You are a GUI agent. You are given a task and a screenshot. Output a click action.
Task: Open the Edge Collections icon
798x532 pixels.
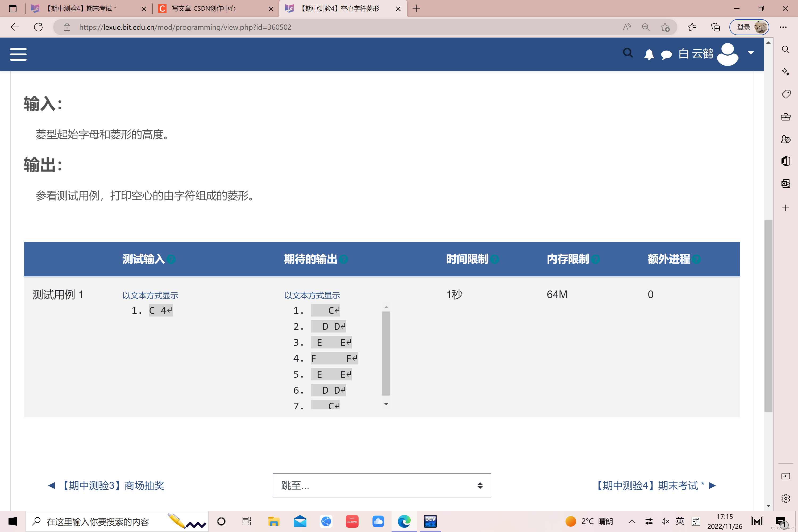pos(716,27)
